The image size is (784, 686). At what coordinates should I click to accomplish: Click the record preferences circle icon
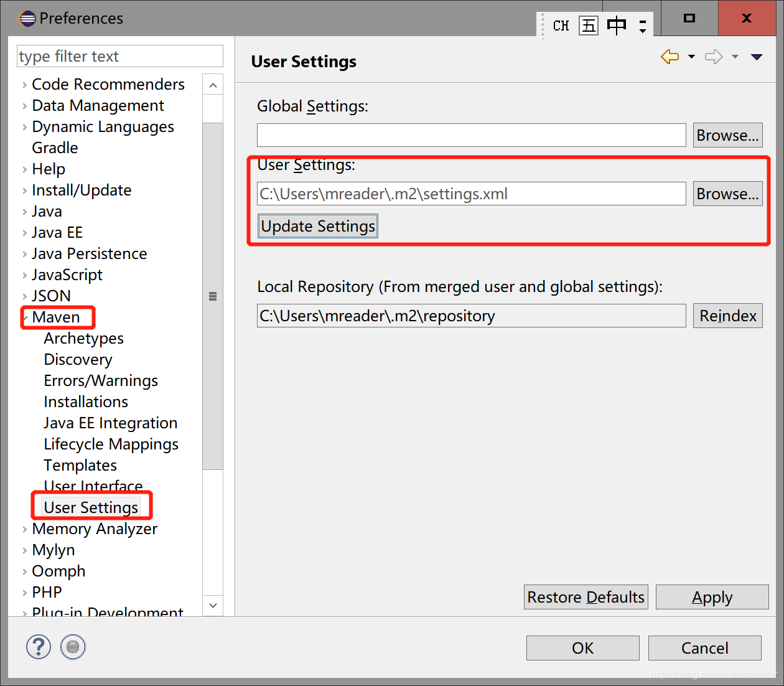[x=73, y=647]
